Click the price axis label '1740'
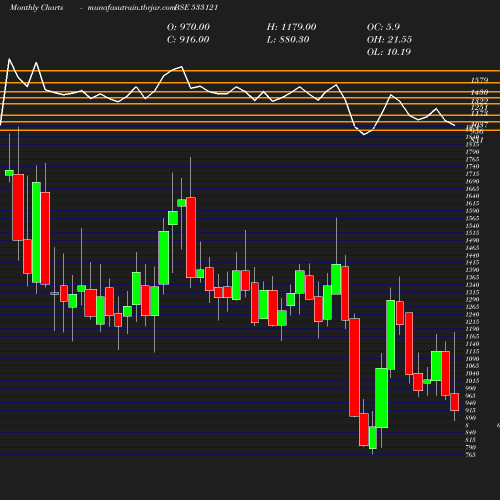 pyautogui.click(x=472, y=166)
